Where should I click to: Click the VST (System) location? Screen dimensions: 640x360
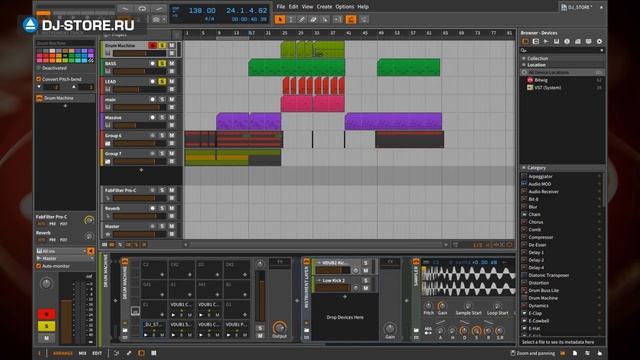coord(547,87)
